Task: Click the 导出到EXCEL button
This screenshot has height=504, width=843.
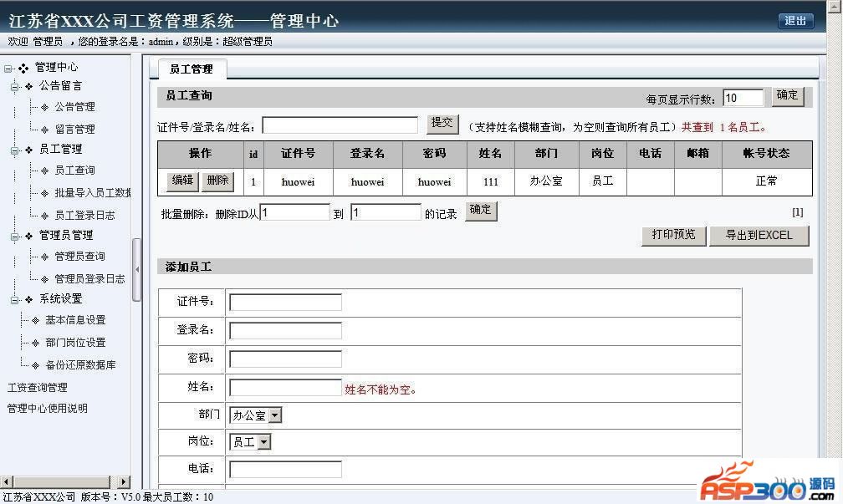Action: tap(759, 236)
